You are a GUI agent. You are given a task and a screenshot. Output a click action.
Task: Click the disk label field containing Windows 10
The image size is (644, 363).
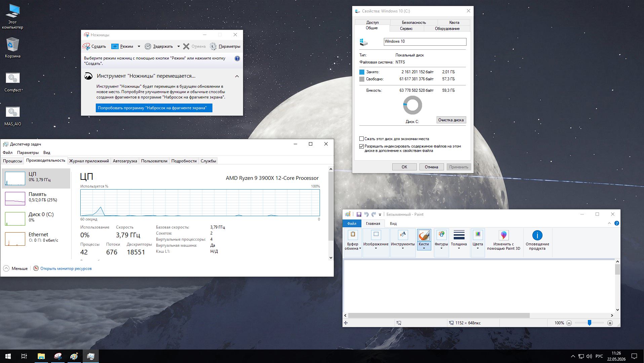[x=425, y=42]
